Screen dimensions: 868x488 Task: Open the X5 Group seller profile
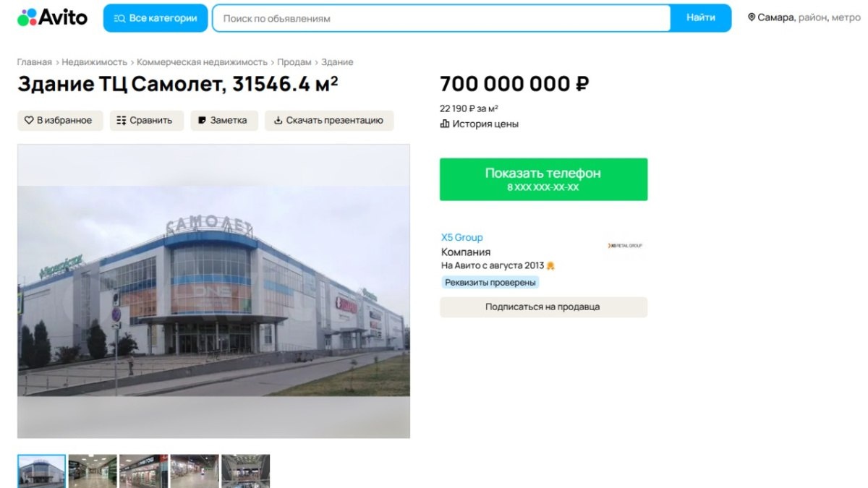click(x=461, y=237)
